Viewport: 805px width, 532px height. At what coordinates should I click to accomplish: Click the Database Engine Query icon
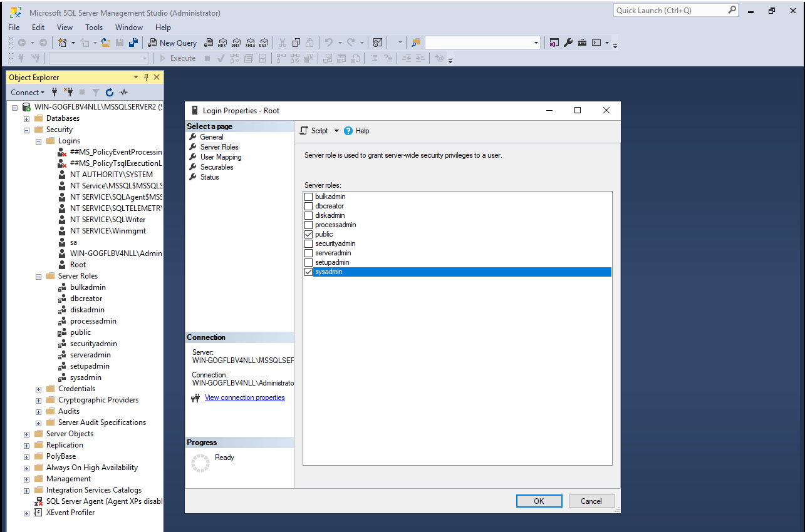209,43
